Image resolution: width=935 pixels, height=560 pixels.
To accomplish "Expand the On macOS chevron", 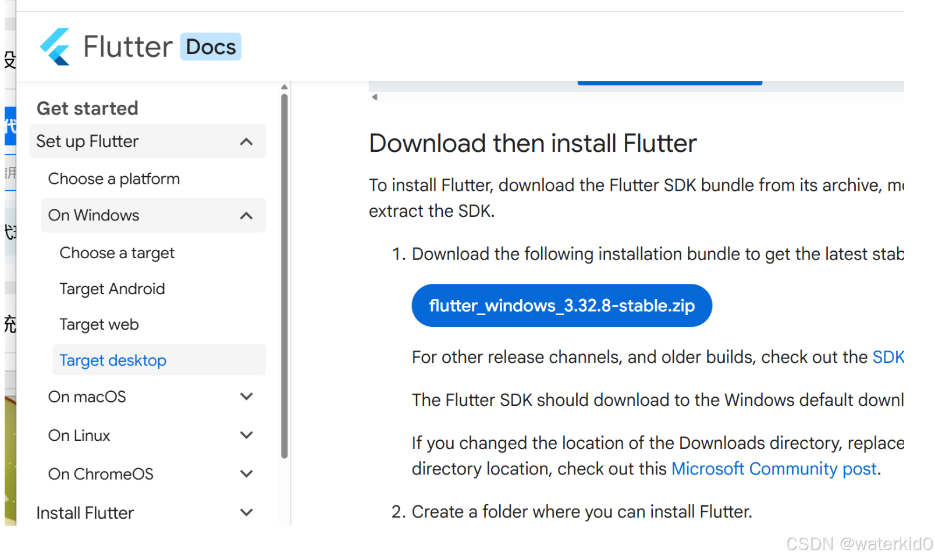I will tap(246, 397).
